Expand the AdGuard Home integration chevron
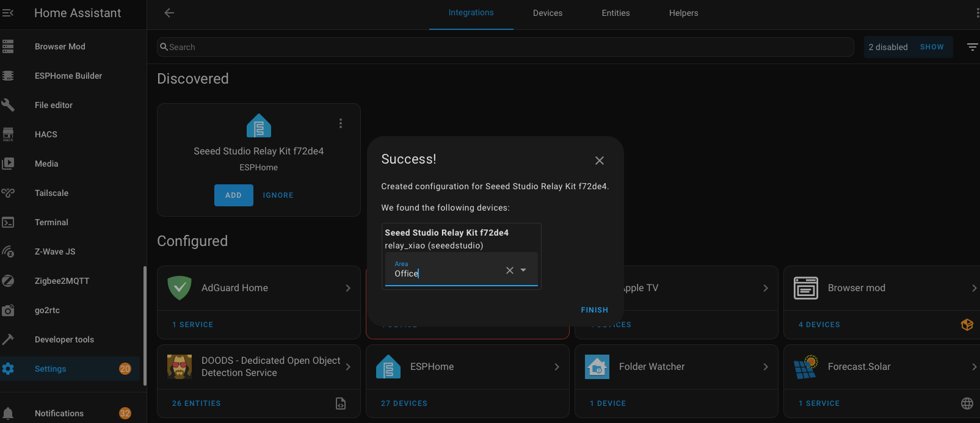 coord(348,288)
